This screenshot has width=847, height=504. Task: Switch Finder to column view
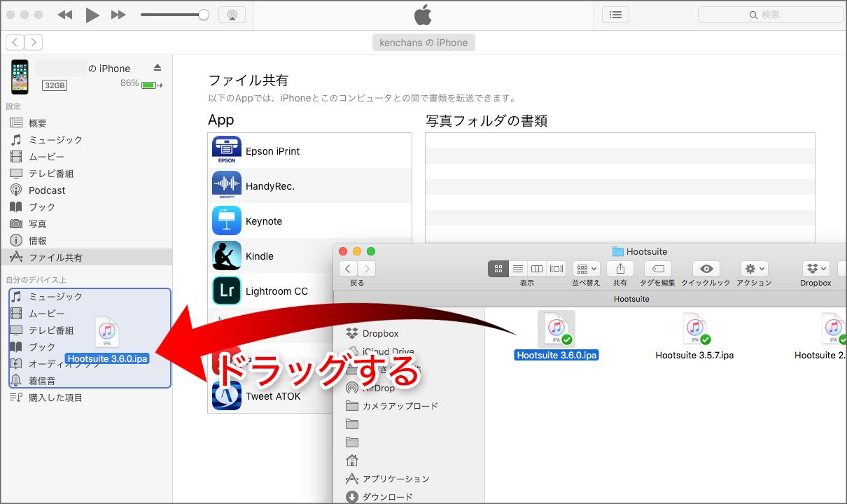pyautogui.click(x=537, y=269)
